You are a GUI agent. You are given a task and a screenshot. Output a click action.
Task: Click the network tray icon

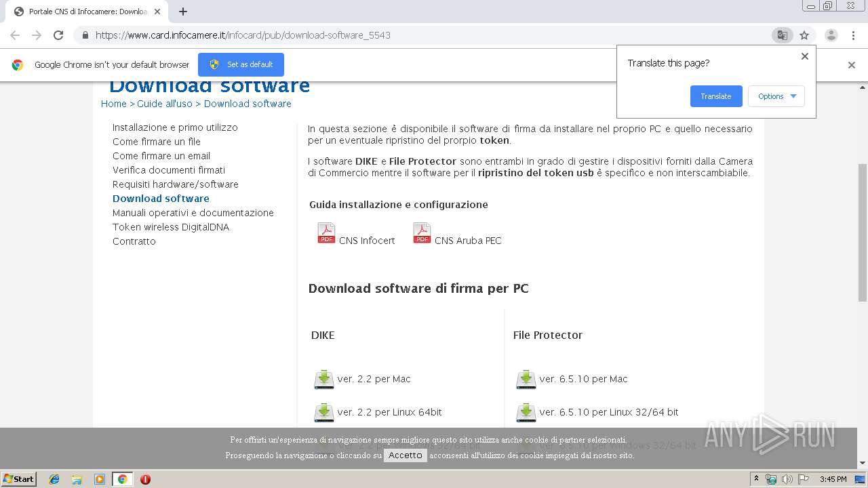pyautogui.click(x=771, y=479)
